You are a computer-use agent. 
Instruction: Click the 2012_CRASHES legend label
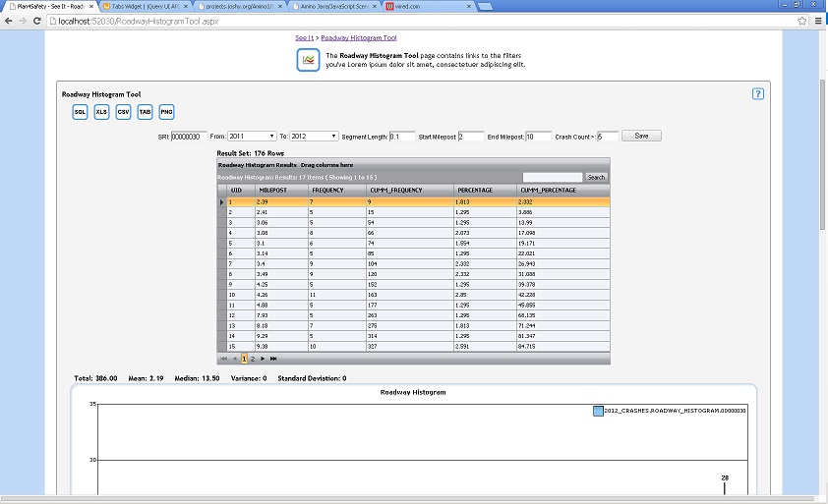(x=675, y=411)
